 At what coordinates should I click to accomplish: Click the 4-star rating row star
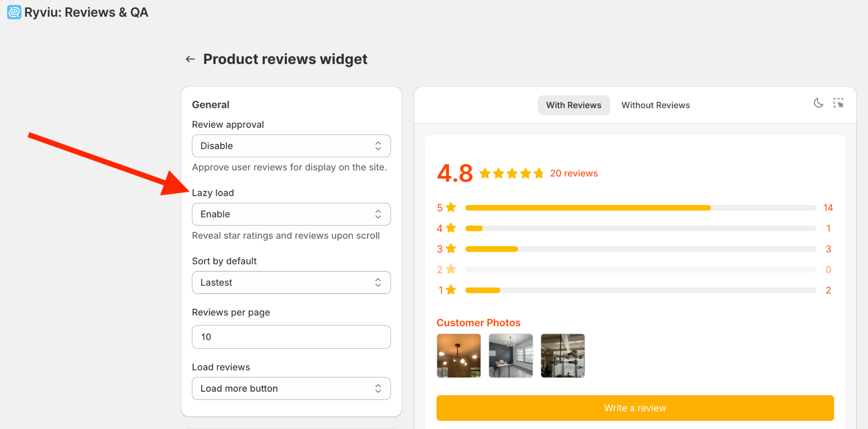point(451,228)
